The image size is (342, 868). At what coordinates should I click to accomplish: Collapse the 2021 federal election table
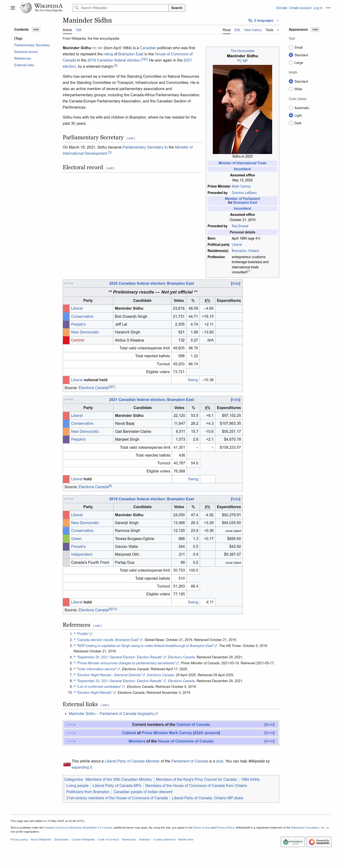[235, 400]
